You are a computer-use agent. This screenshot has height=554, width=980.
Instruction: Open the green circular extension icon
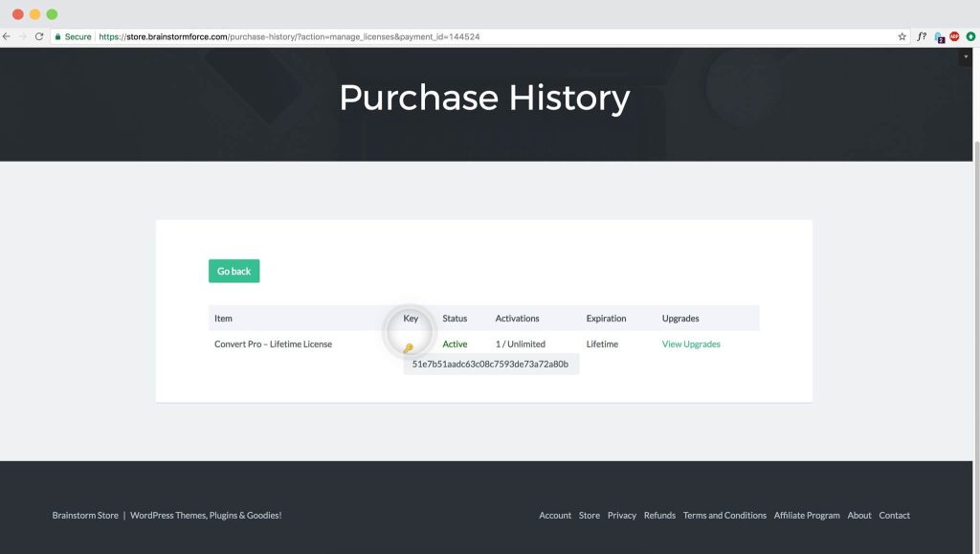coord(970,37)
